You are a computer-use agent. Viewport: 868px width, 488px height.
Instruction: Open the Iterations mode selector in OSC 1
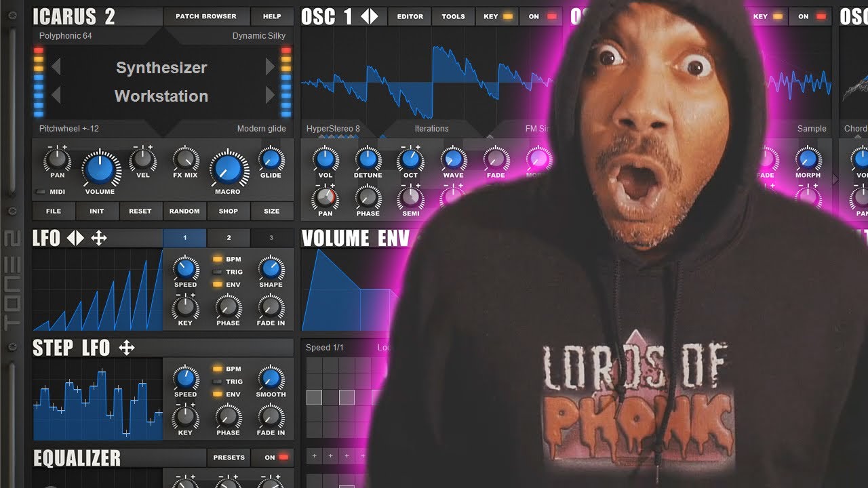(432, 129)
